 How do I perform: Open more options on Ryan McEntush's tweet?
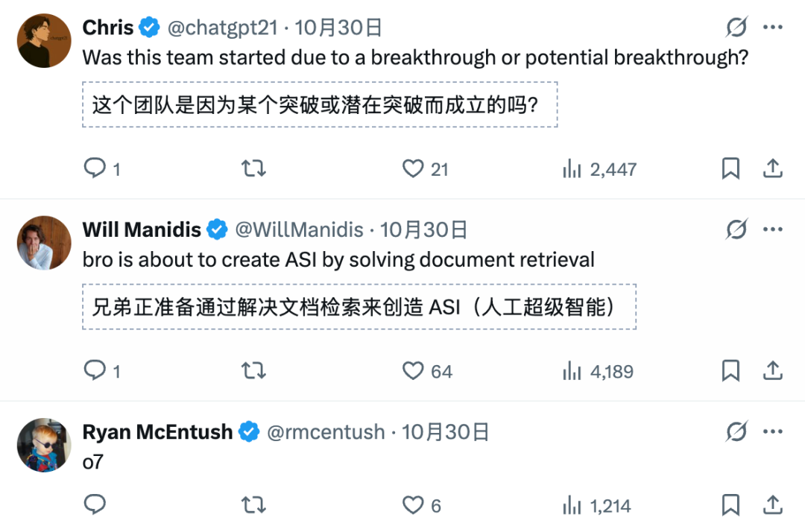tap(773, 431)
